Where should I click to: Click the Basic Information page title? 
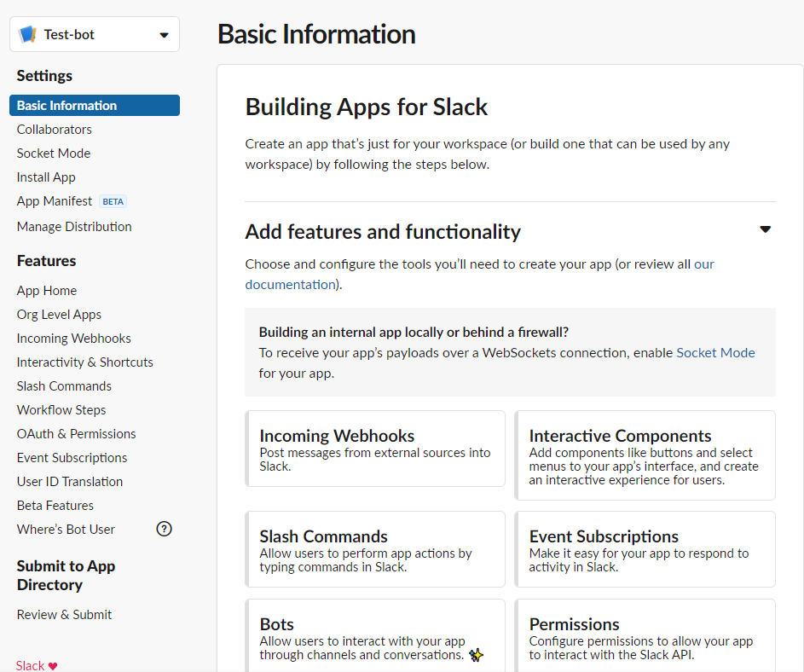[x=316, y=34]
